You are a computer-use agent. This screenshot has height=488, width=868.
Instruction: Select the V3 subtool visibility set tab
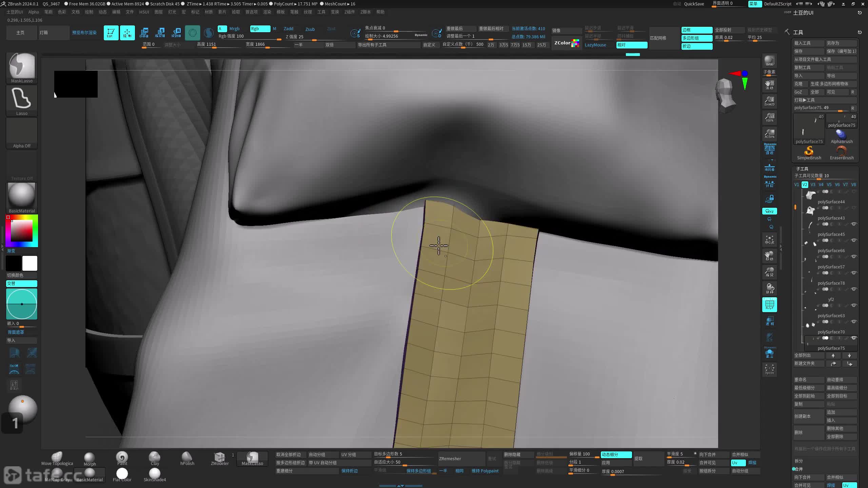tap(813, 185)
